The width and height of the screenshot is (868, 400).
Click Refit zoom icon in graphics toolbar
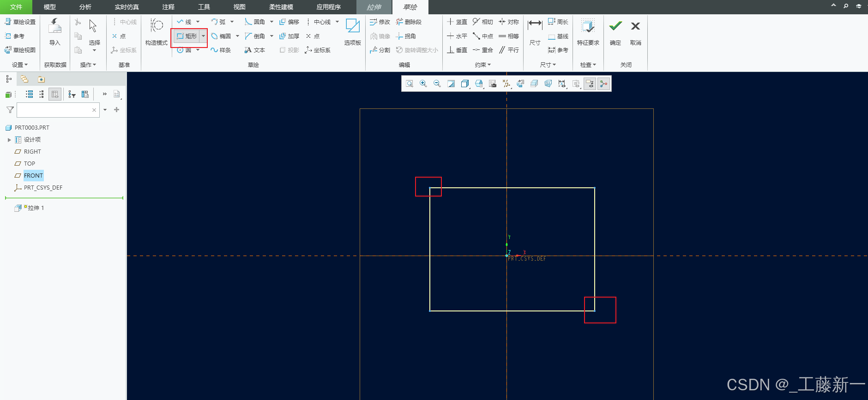pyautogui.click(x=410, y=84)
